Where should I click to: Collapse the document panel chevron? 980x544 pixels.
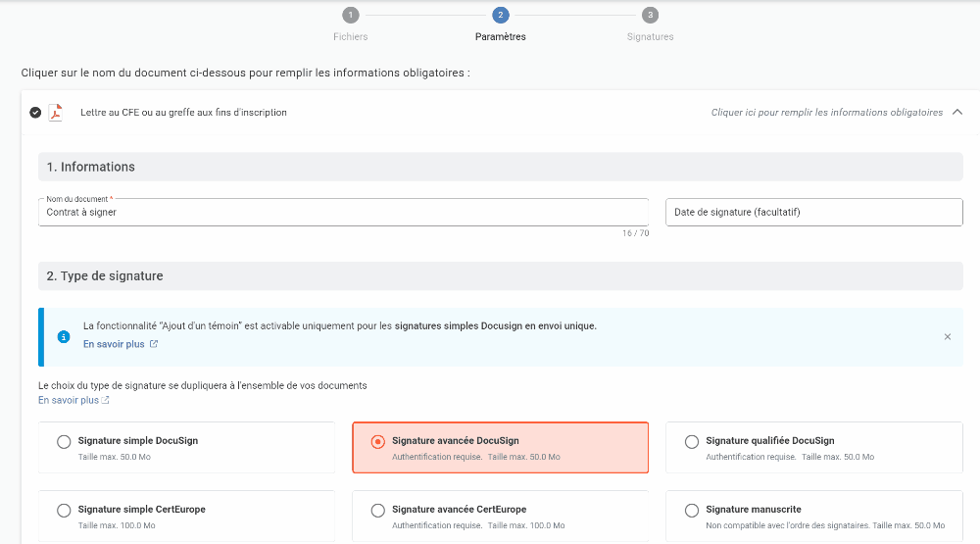click(x=957, y=113)
